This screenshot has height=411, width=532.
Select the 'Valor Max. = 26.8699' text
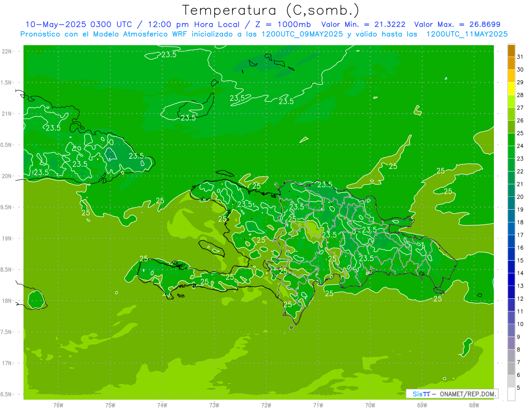click(x=457, y=24)
